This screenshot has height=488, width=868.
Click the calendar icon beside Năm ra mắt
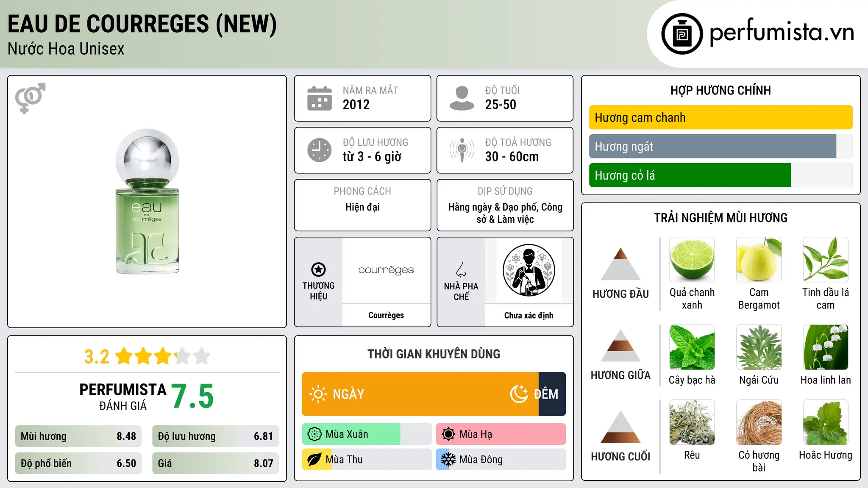coord(320,98)
